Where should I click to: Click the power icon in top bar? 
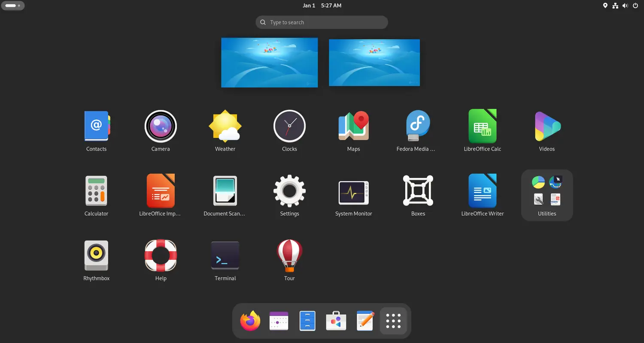(x=635, y=6)
